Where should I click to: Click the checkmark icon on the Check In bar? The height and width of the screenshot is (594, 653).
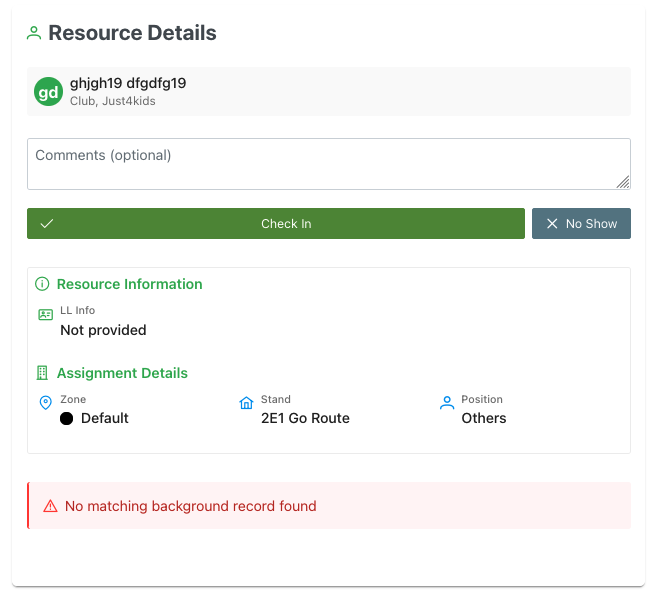click(46, 224)
